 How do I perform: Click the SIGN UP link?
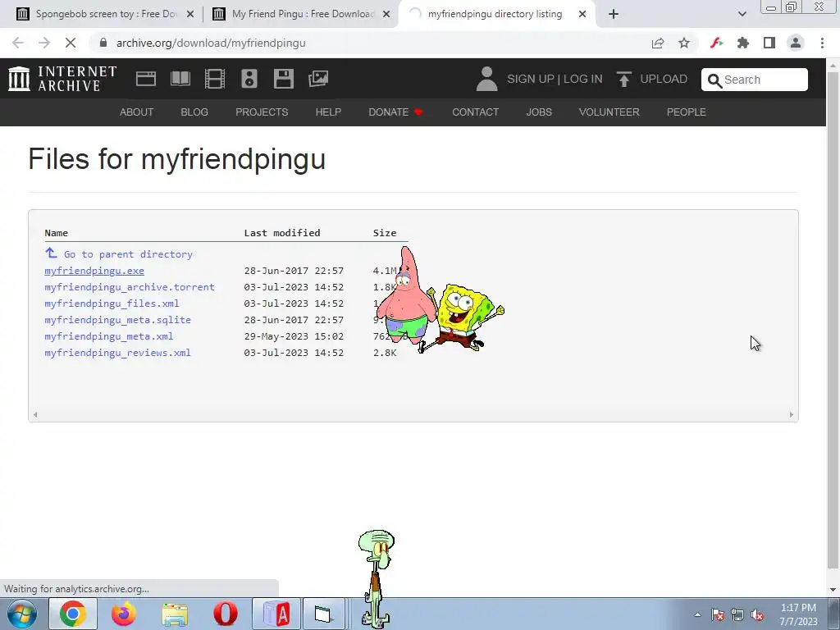[531, 80]
